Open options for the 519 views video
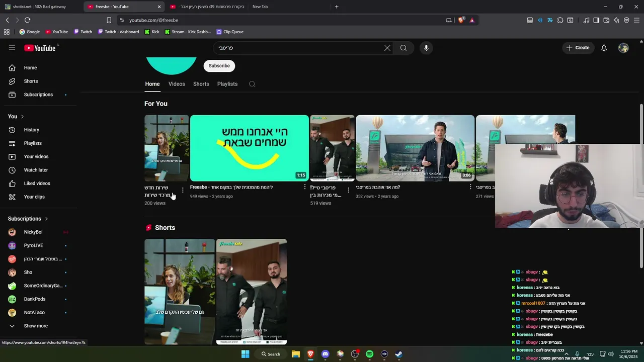This screenshot has width=644, height=362. pyautogui.click(x=348, y=190)
